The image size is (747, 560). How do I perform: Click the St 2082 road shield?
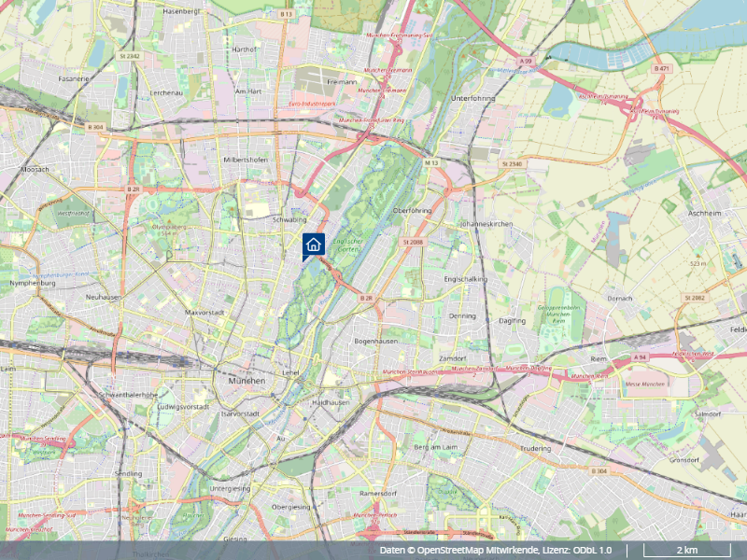[x=695, y=298]
